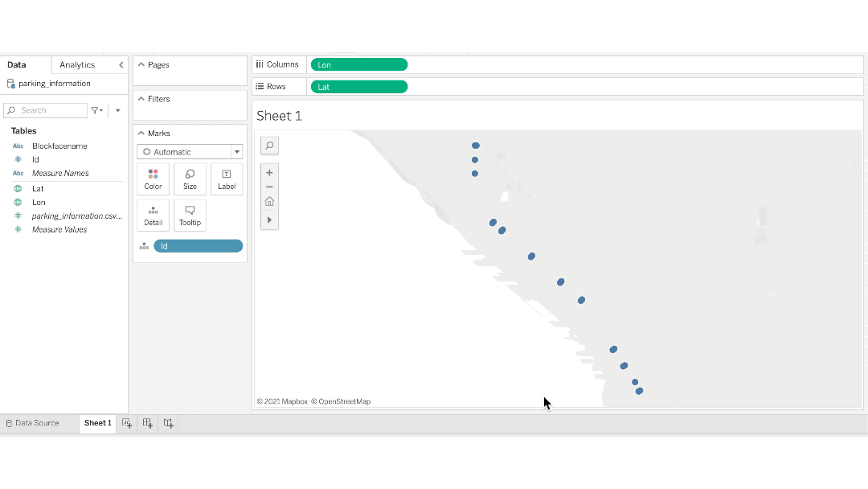
Task: Open the Color mark card
Action: (x=153, y=178)
